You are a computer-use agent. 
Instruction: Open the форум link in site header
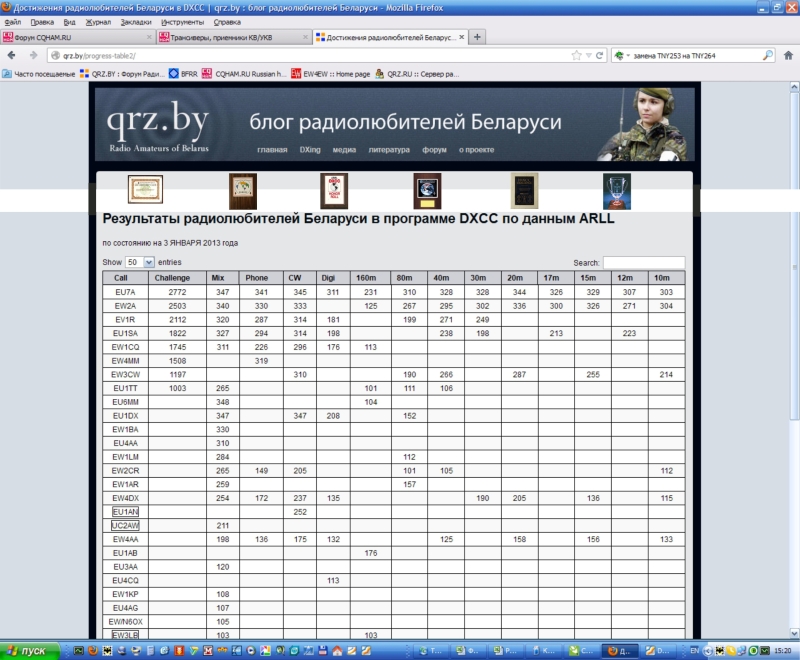point(434,150)
